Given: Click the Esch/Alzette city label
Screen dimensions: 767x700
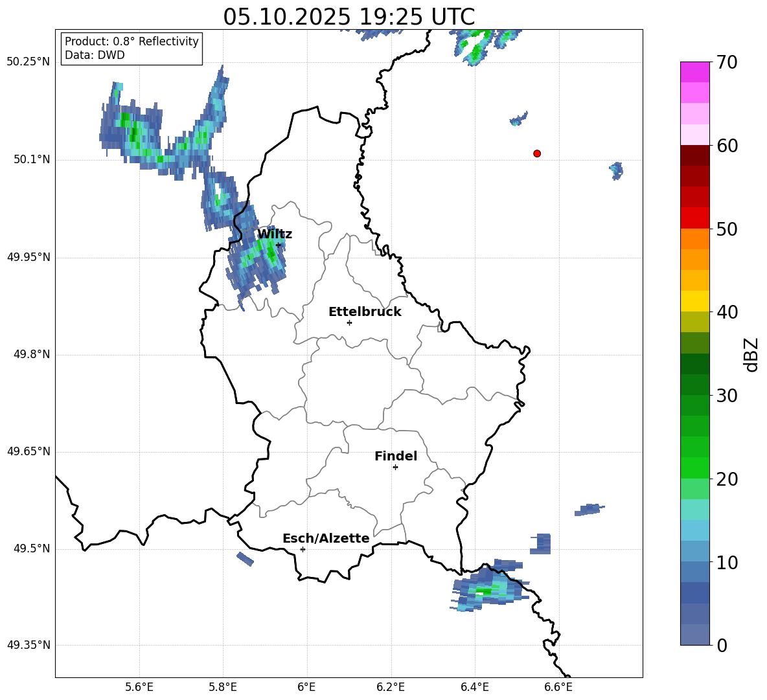Looking at the screenshot, I should point(325,539).
